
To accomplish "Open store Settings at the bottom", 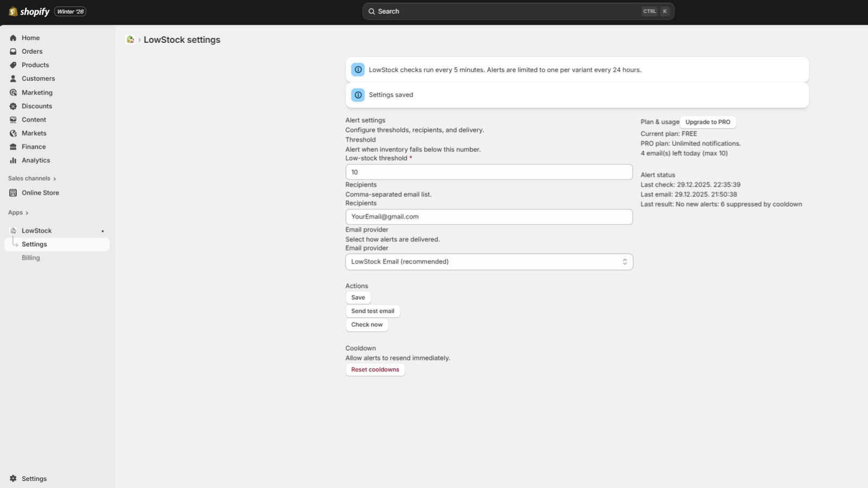I will point(34,478).
